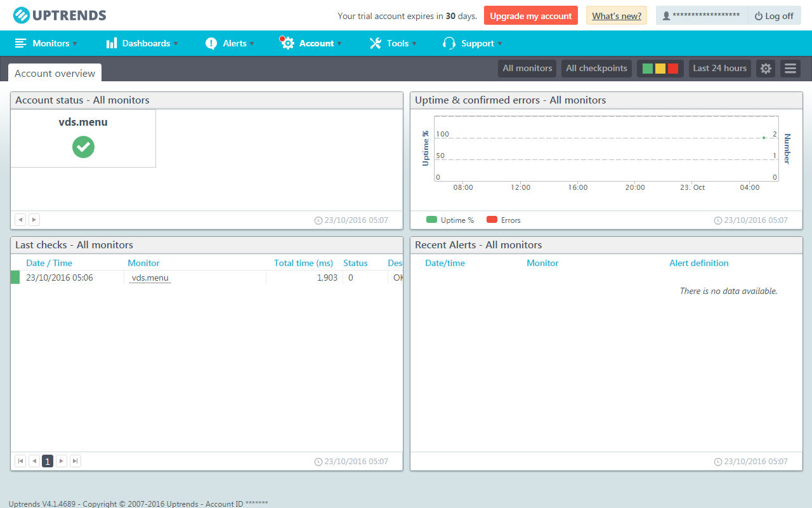
Task: Click the uptime data point on the chart
Action: [764, 138]
